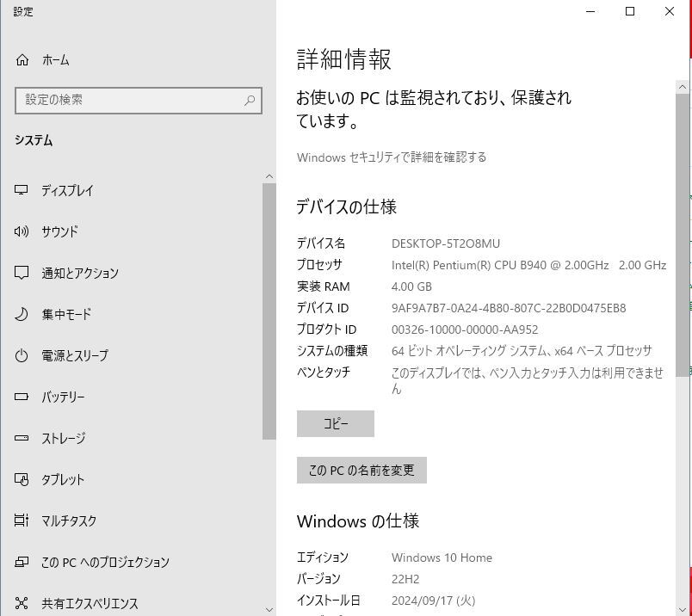
Task: Click the Sound speaker icon
Action: [22, 231]
